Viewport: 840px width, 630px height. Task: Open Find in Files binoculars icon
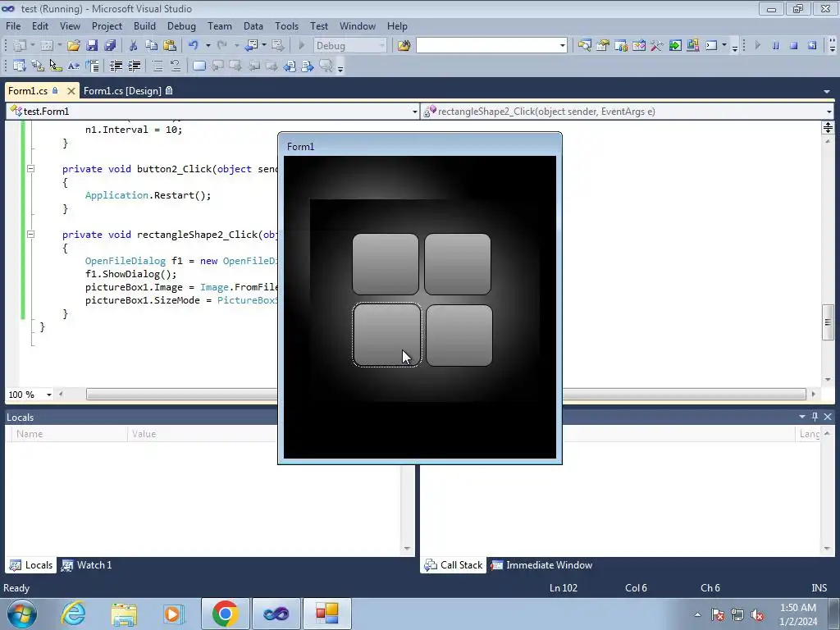[404, 46]
